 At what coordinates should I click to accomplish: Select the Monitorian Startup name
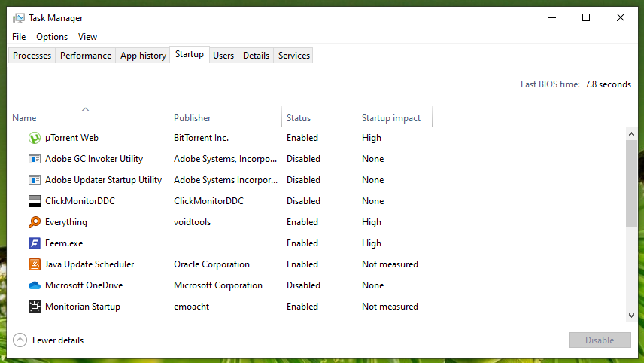[83, 307]
